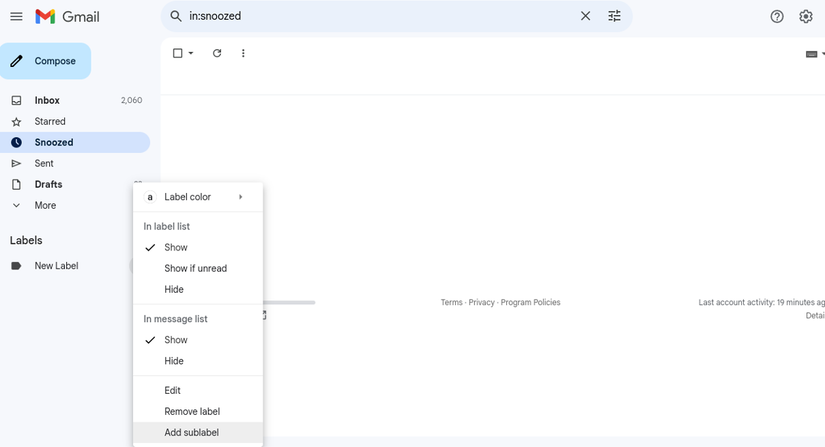Open the Privacy link in footer
The image size is (825, 447).
(x=482, y=302)
